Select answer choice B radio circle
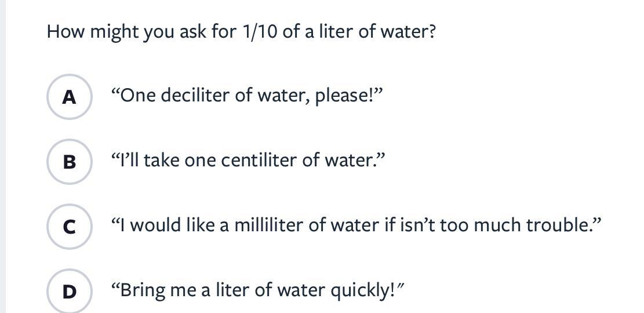Image resolution: width=644 pixels, height=313 pixels. 69,162
